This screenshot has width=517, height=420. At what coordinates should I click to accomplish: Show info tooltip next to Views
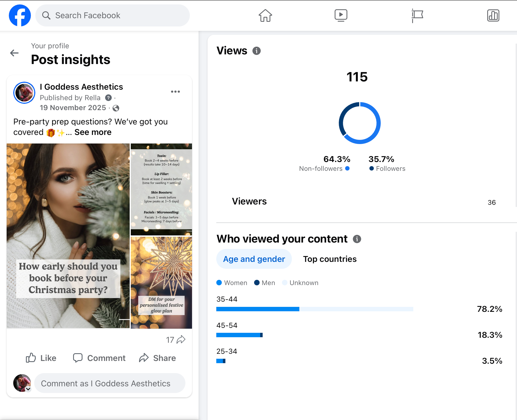tap(257, 51)
